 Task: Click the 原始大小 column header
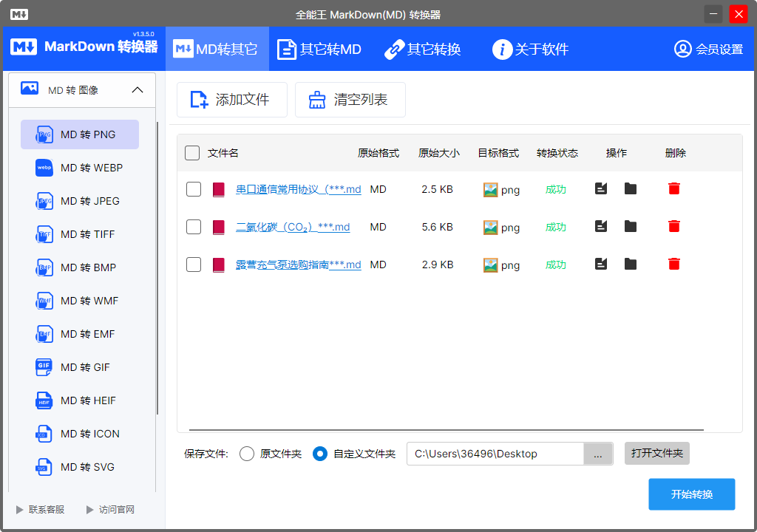[x=439, y=153]
